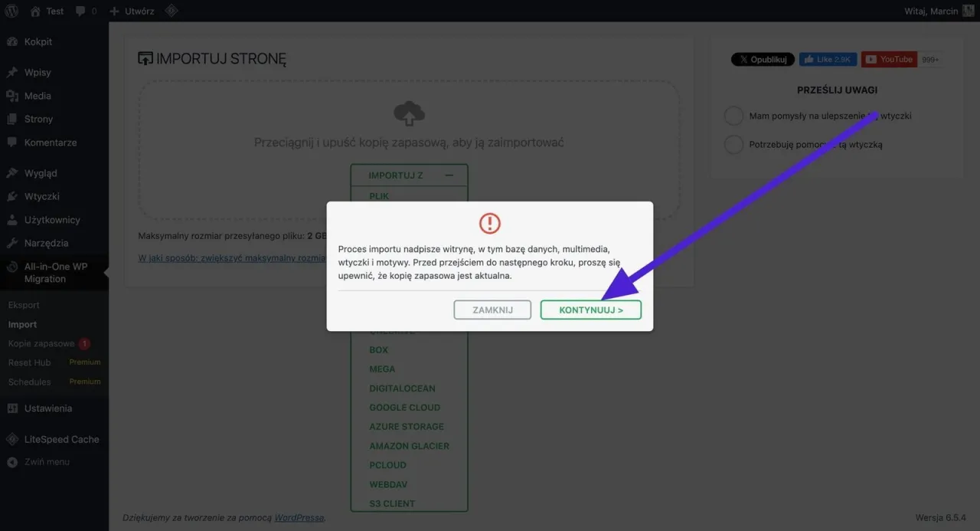Screen dimensions: 980x531
Task: Open the Eksport submenu item
Action: point(24,305)
